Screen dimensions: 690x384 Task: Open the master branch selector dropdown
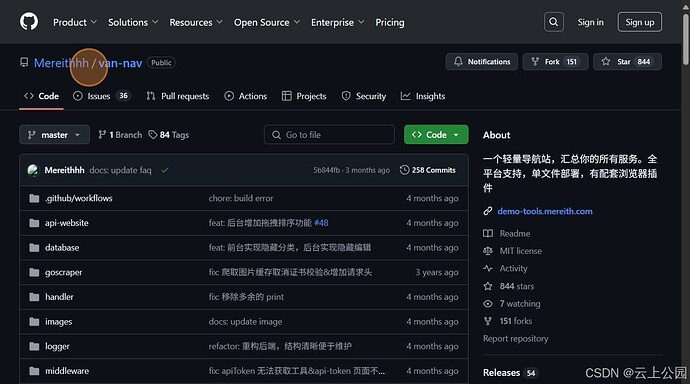54,135
